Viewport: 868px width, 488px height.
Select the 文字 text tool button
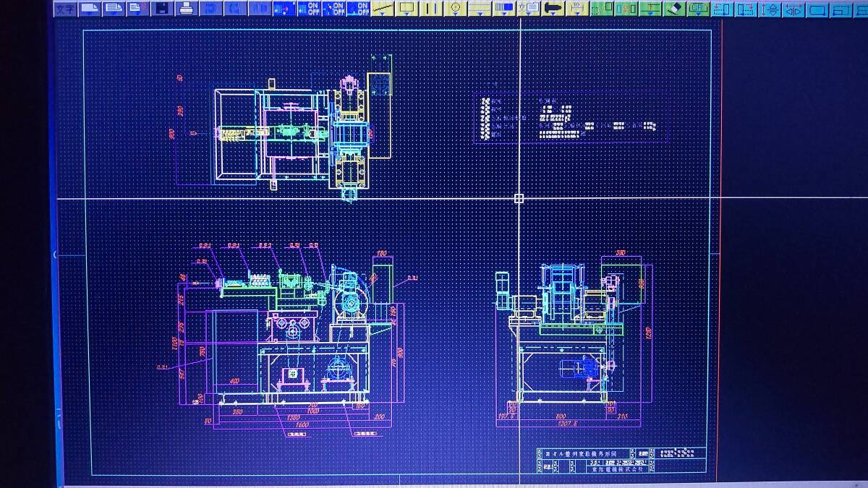(65, 9)
